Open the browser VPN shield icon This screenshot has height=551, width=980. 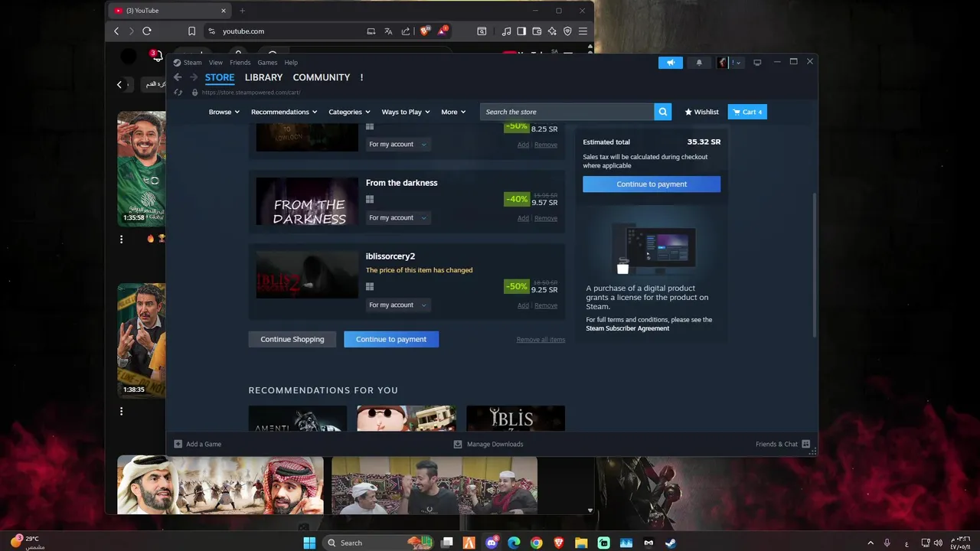(567, 31)
